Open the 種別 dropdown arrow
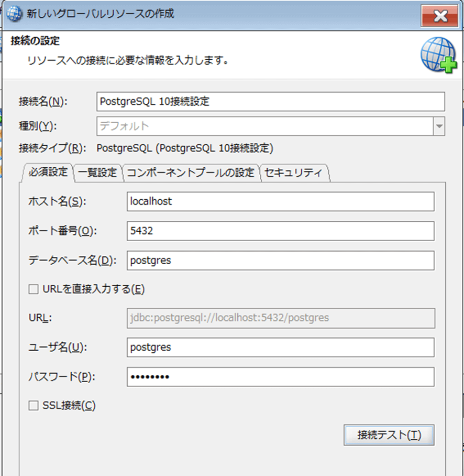Screen dimensions: 464x476 [x=439, y=126]
